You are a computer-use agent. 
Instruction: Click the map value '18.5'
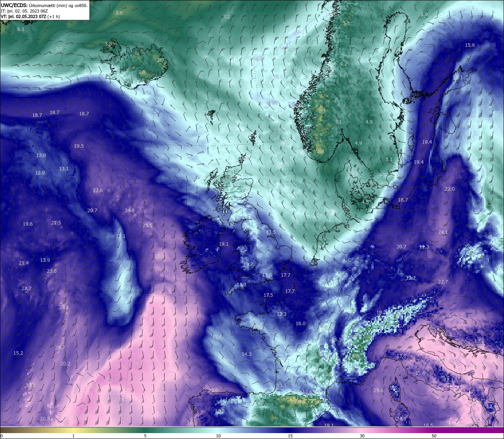[428, 426]
